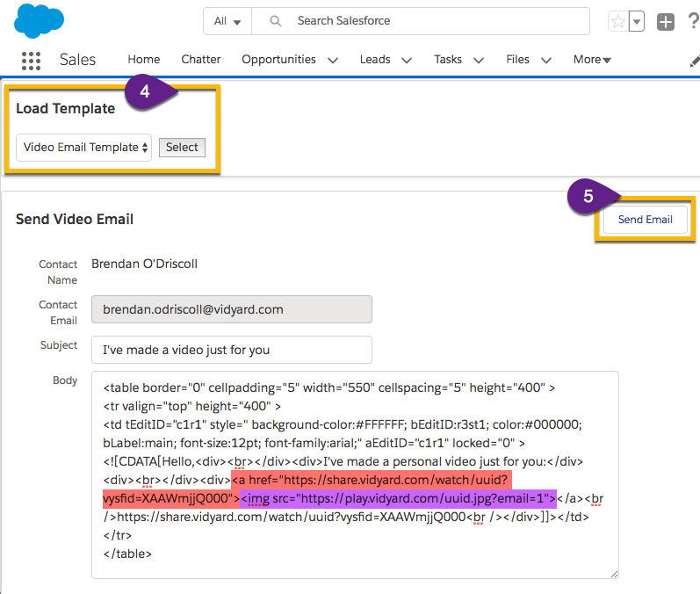
Task: Click the global actions plus icon
Action: pos(665,21)
